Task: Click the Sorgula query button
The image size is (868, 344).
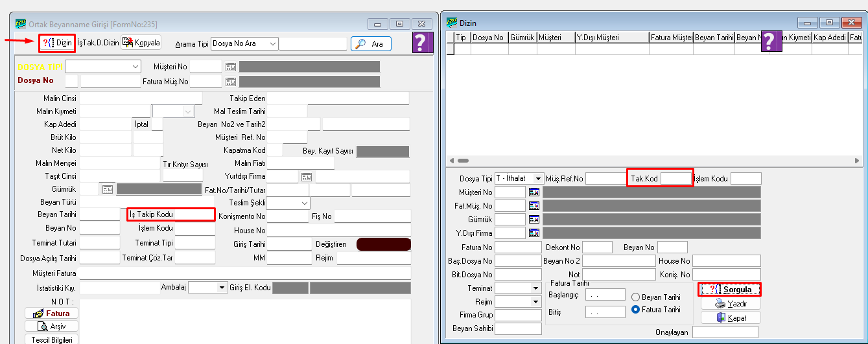Action: (729, 289)
